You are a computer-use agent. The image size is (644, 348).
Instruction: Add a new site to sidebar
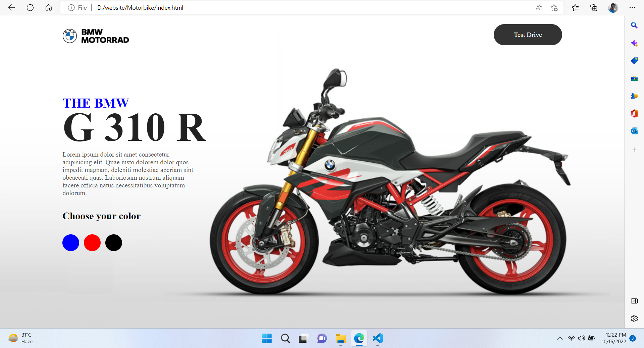click(x=634, y=150)
